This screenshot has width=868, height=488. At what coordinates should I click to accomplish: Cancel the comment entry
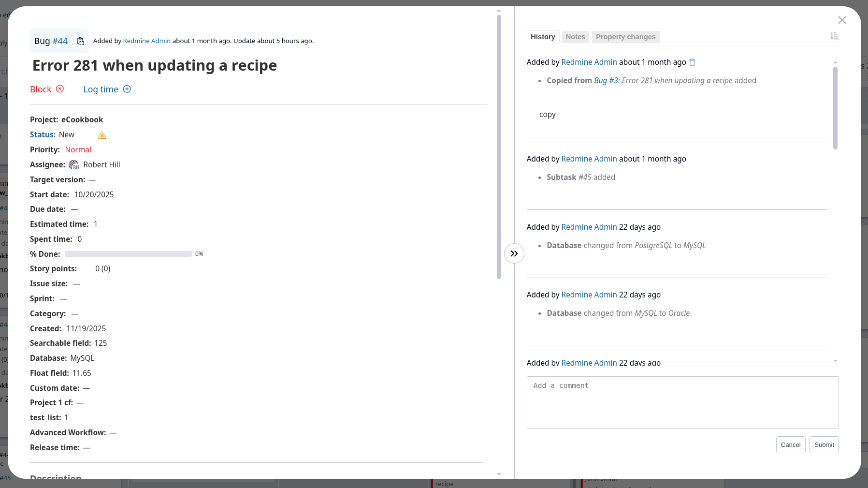click(x=790, y=444)
